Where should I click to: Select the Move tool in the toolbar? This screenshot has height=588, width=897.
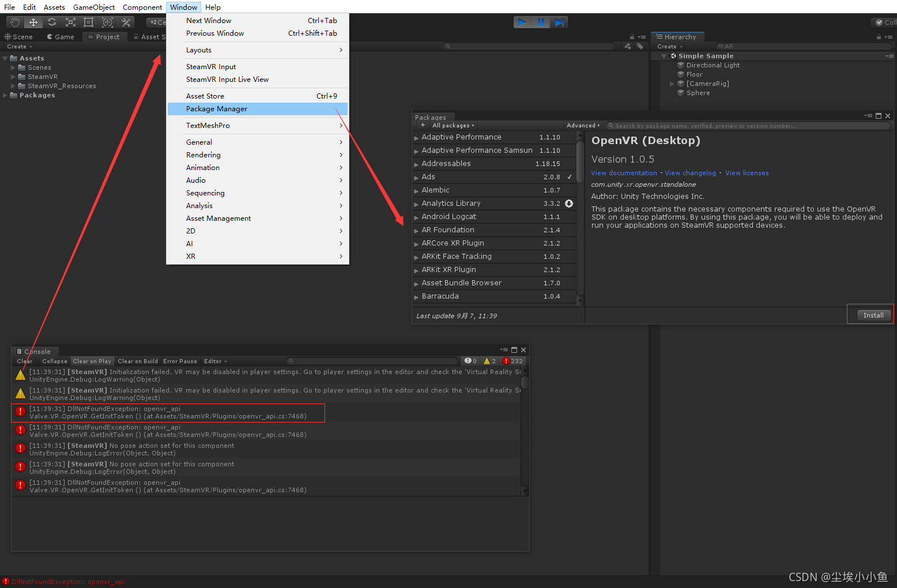tap(33, 22)
